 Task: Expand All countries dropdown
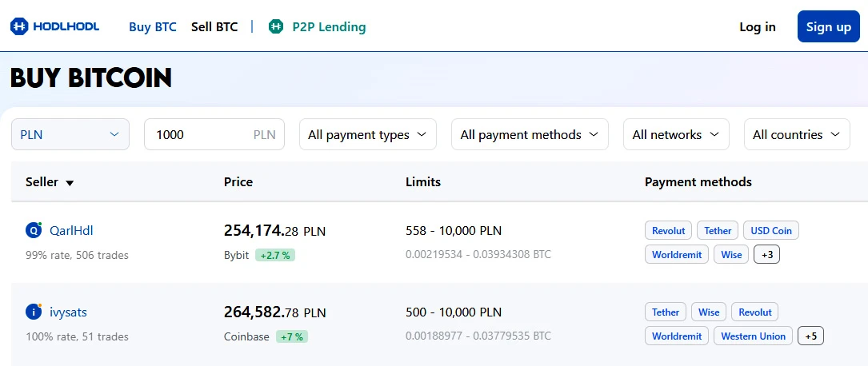pyautogui.click(x=797, y=134)
